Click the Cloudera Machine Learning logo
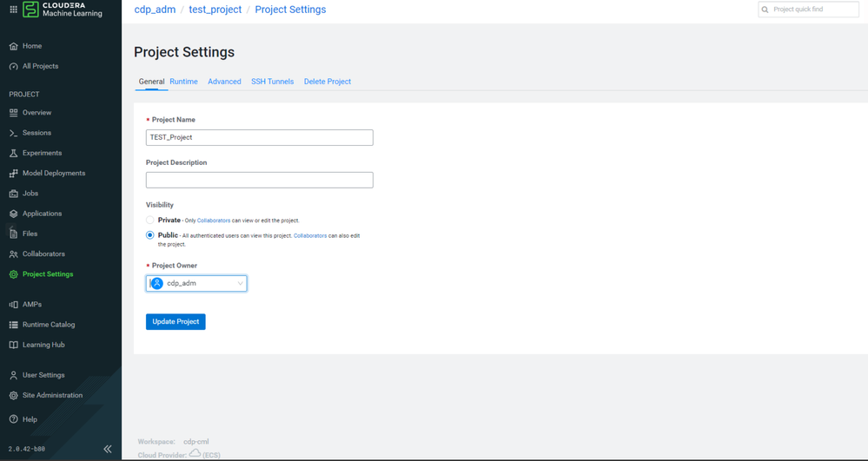The image size is (868, 461). pyautogui.click(x=63, y=10)
